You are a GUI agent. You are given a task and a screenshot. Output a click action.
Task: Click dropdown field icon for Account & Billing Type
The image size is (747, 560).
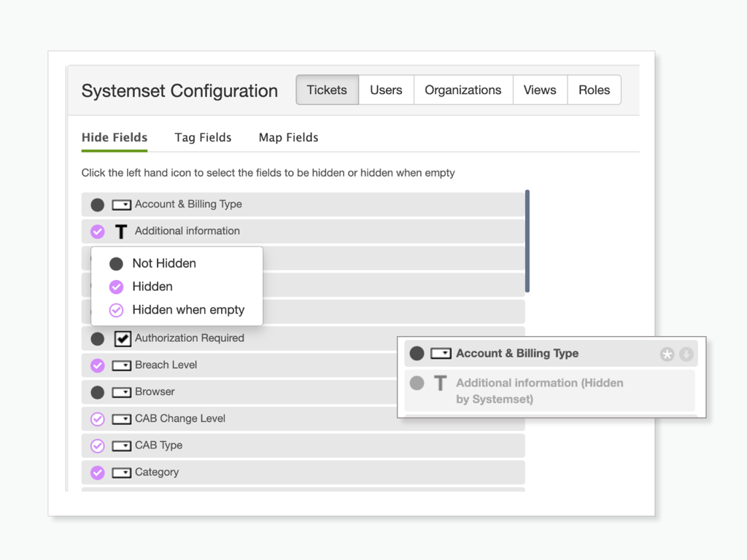121,205
